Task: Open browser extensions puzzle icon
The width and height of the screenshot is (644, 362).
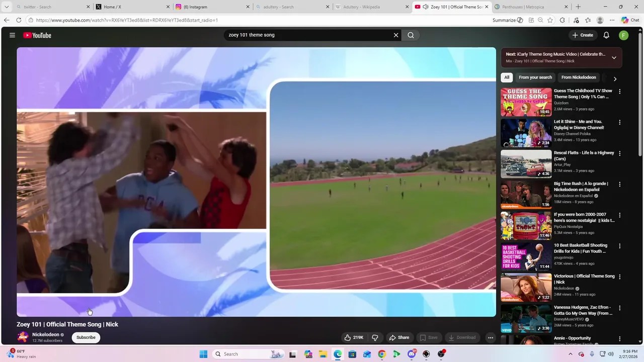Action: [x=562, y=20]
